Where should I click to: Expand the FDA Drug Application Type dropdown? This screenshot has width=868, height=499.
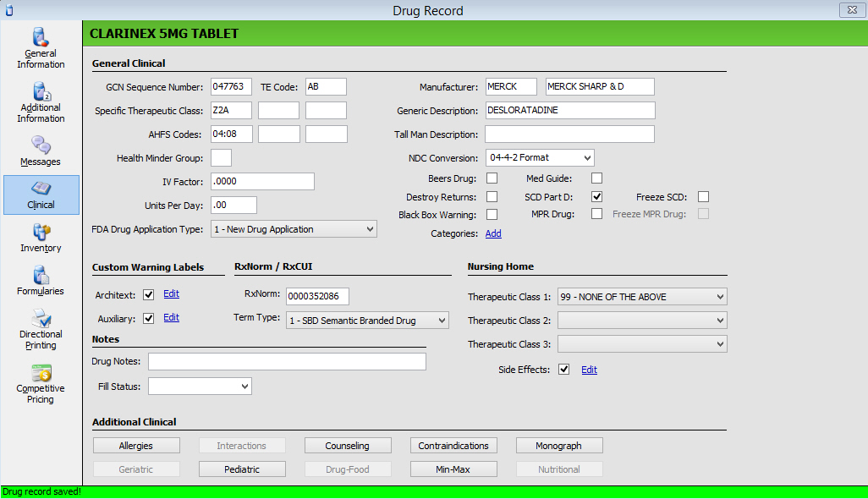294,229
